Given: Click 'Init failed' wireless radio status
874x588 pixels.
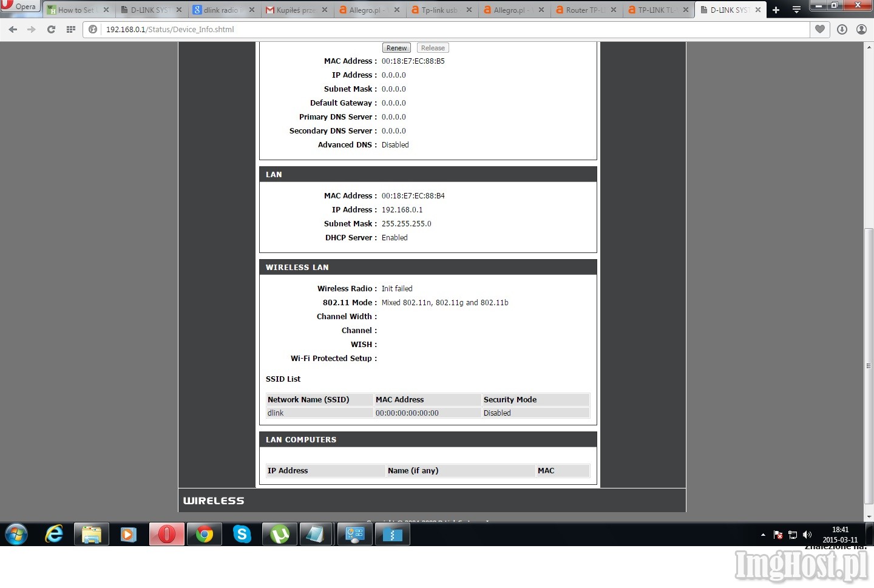Looking at the screenshot, I should 397,289.
